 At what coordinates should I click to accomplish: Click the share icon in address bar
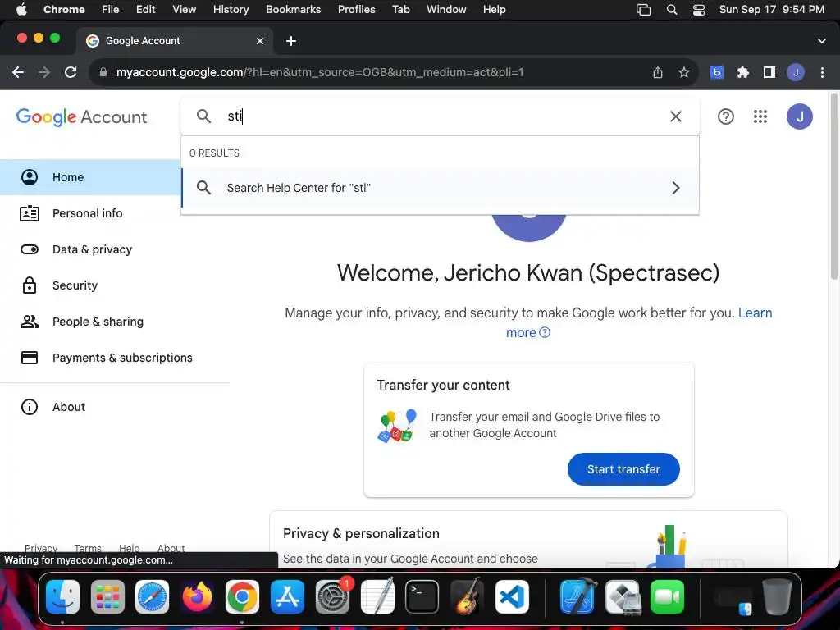click(x=658, y=72)
